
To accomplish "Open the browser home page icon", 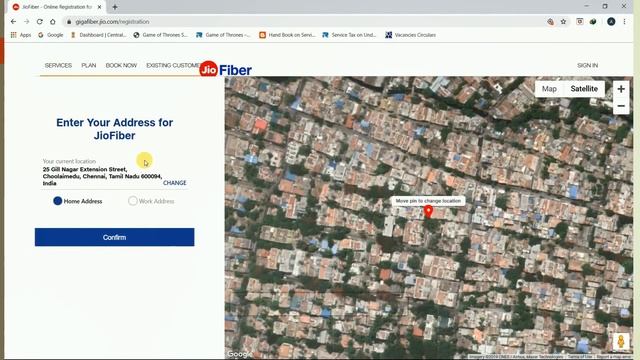I will (53, 22).
